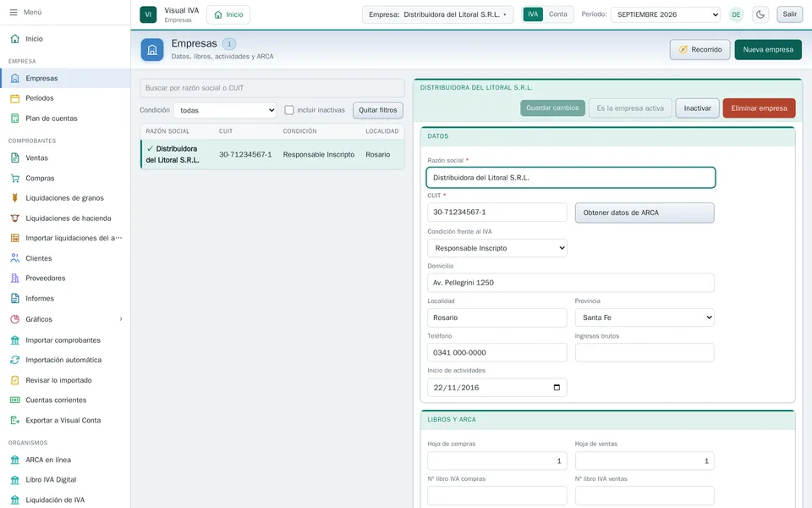Open the hamburger Menú icon
This screenshot has width=812, height=508.
(x=14, y=12)
